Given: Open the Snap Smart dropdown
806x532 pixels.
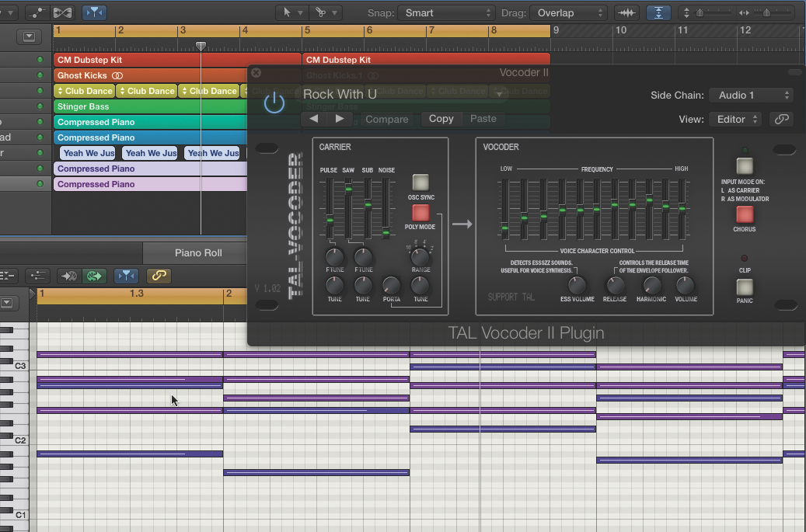Looking at the screenshot, I should [445, 12].
